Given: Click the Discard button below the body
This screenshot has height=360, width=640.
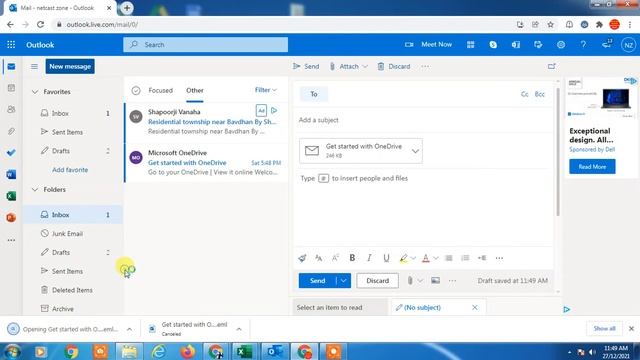Looking at the screenshot, I should click(x=378, y=280).
